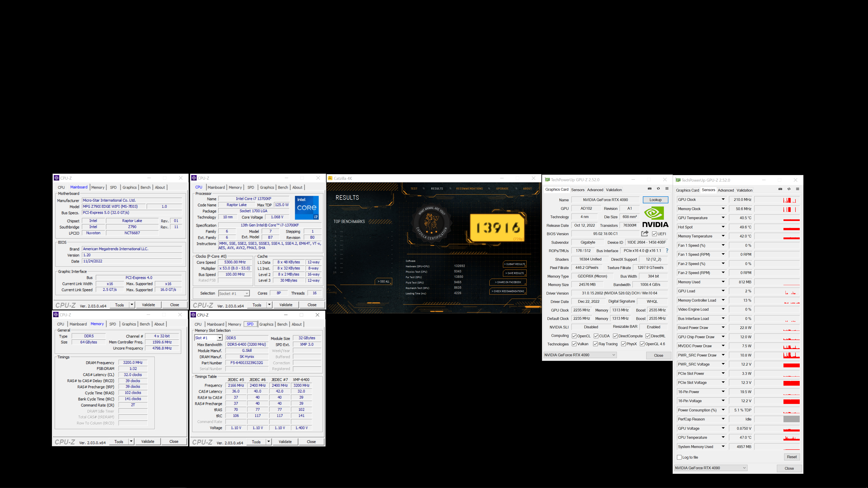Click SEE ALL in Catzilla top benchmarks
868x488 pixels.
tap(383, 281)
